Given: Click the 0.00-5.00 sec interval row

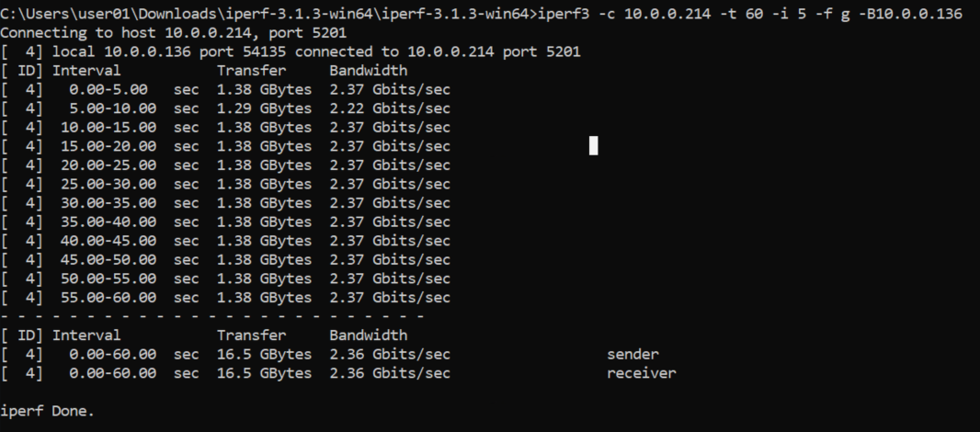Looking at the screenshot, I should tap(225, 89).
